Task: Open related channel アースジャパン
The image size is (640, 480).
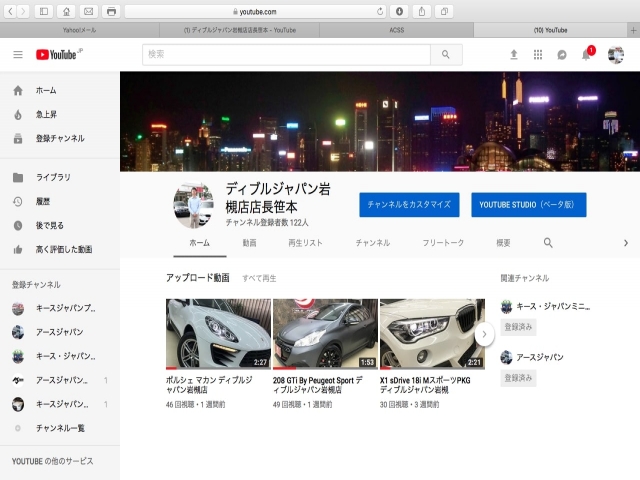Action: pos(532,357)
